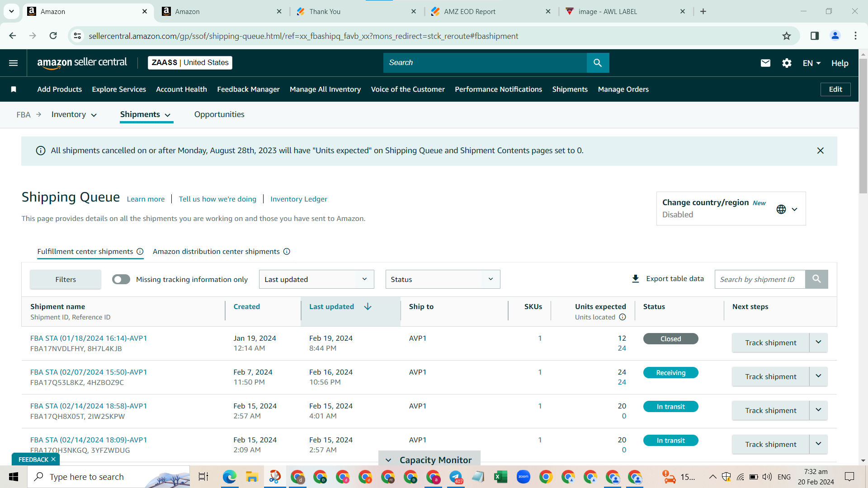
Task: Click the Filters button
Action: [x=66, y=280]
